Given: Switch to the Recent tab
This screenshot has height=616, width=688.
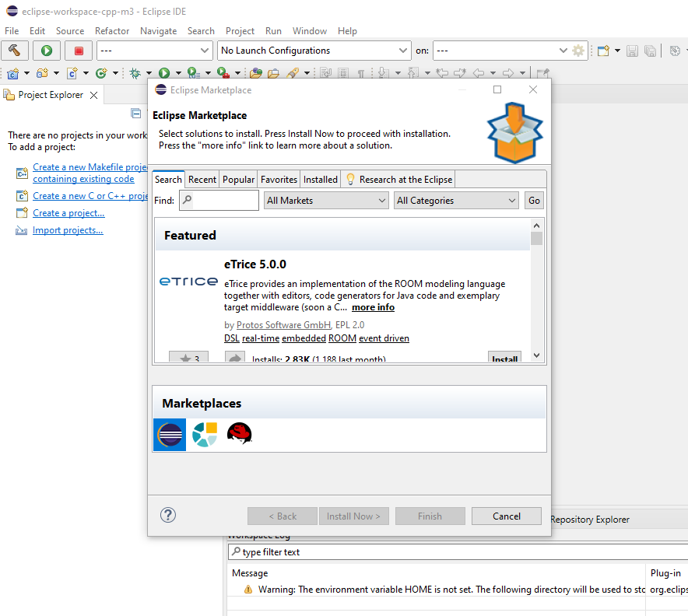Looking at the screenshot, I should [202, 180].
